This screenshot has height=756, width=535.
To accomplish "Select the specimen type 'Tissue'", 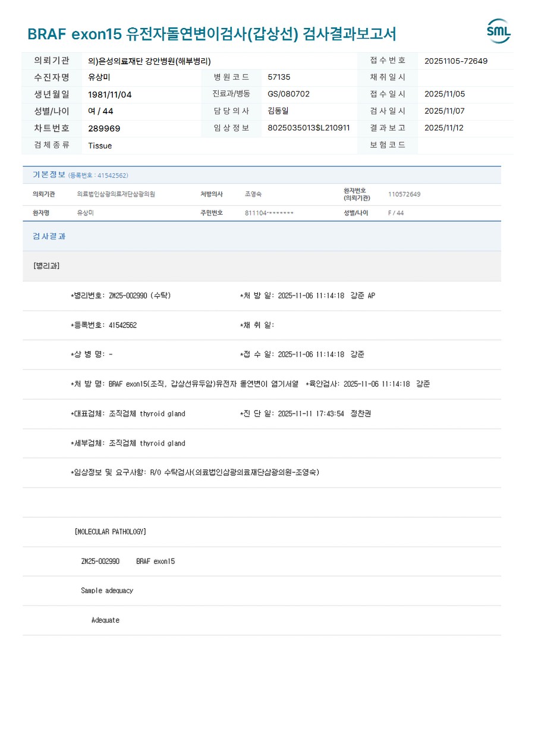I will pyautogui.click(x=100, y=146).
